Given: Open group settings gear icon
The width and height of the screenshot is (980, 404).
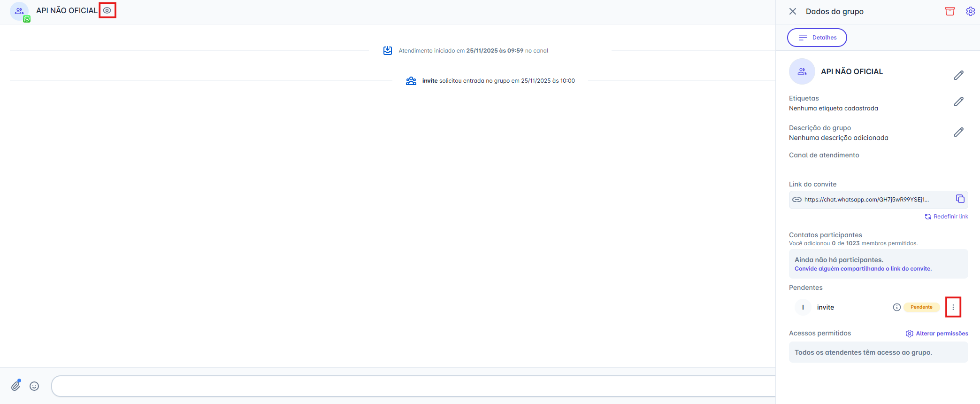Looking at the screenshot, I should 970,11.
